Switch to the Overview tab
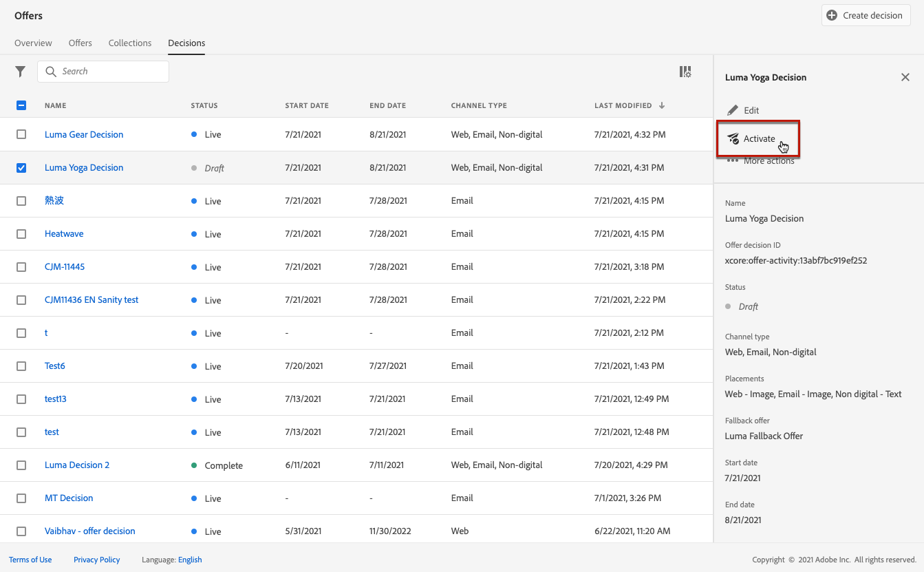Image resolution: width=924 pixels, height=572 pixels. [x=33, y=43]
